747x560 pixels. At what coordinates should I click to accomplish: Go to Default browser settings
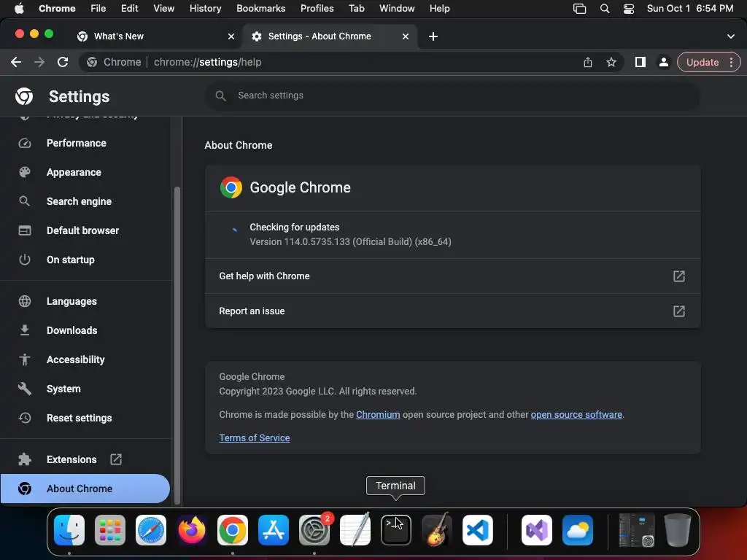[x=82, y=230]
